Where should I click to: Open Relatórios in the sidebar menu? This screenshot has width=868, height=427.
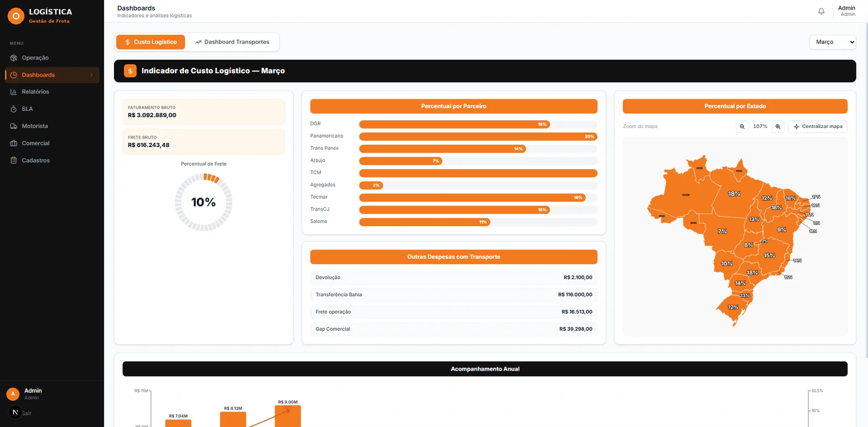click(x=52, y=92)
